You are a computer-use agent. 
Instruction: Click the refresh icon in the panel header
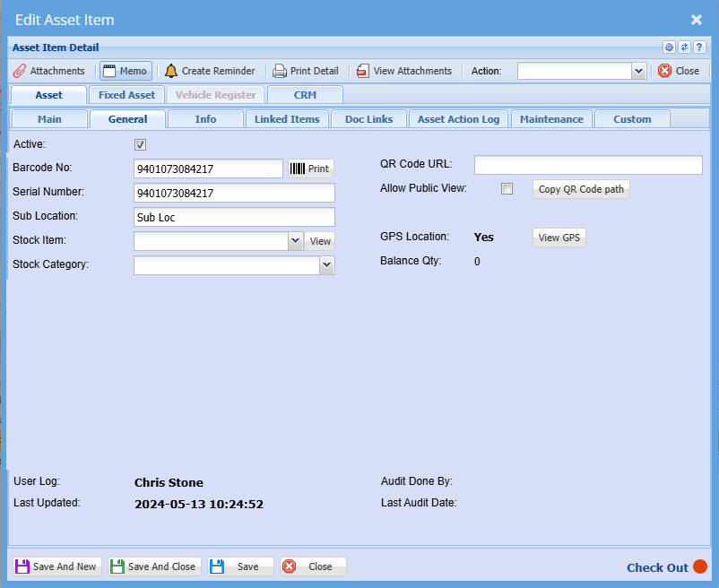point(684,48)
